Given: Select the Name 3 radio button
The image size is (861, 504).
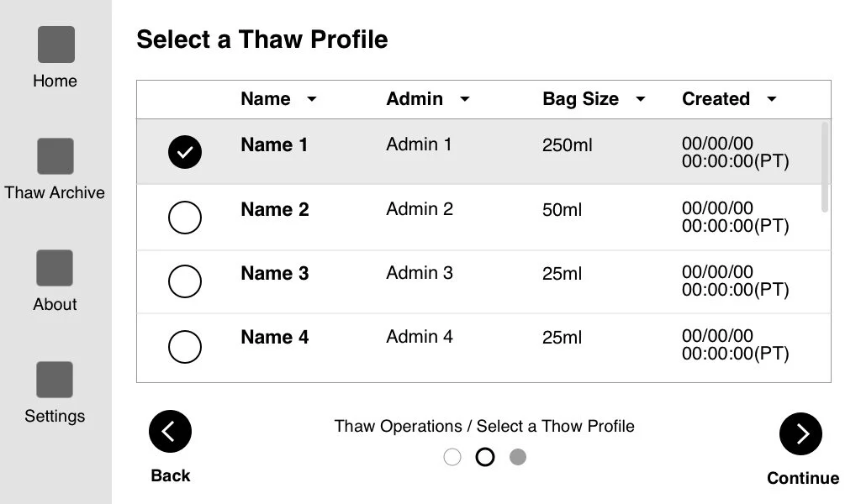Looking at the screenshot, I should pyautogui.click(x=185, y=281).
